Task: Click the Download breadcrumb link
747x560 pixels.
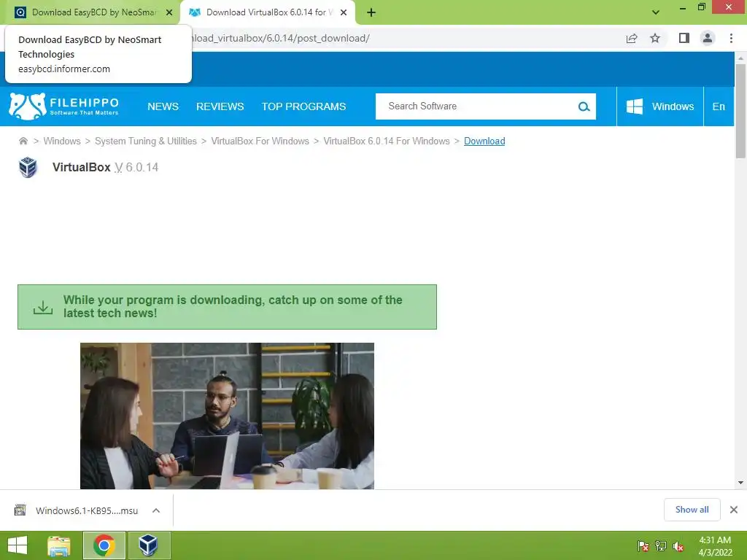Action: [484, 141]
